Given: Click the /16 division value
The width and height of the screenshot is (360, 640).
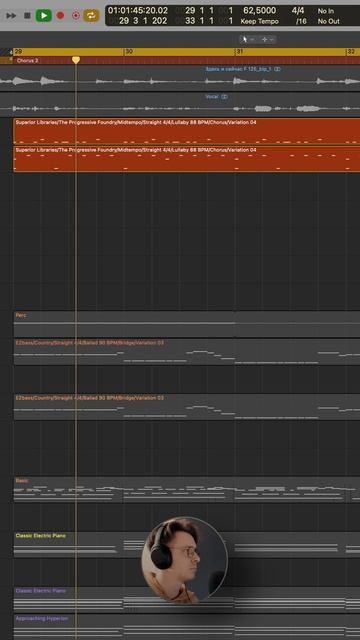Looking at the screenshot, I should pyautogui.click(x=300, y=21).
